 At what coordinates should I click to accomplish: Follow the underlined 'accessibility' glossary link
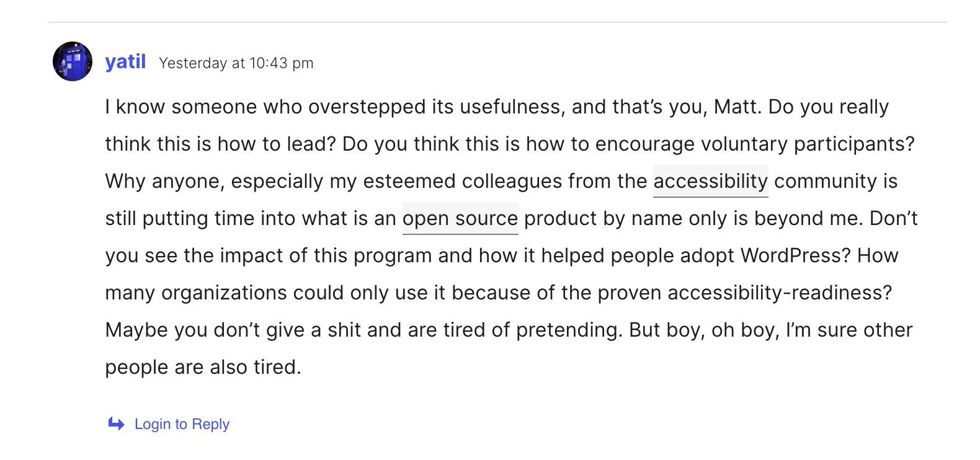click(711, 181)
